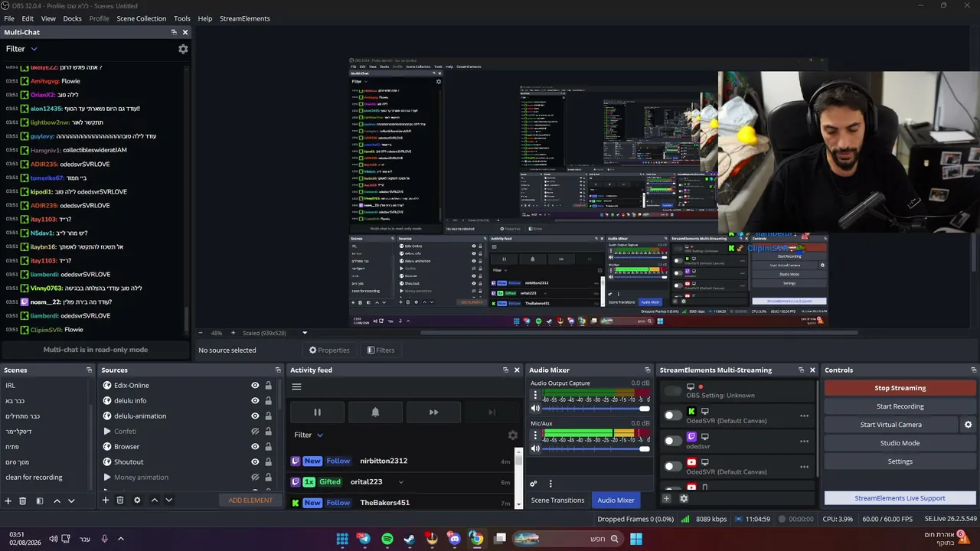Open the Scene Collection menu
This screenshot has width=980, height=551.
point(141,18)
